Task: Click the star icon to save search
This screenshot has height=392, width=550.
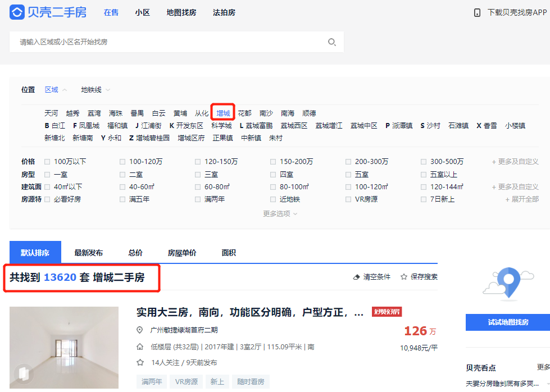Action: pos(403,277)
